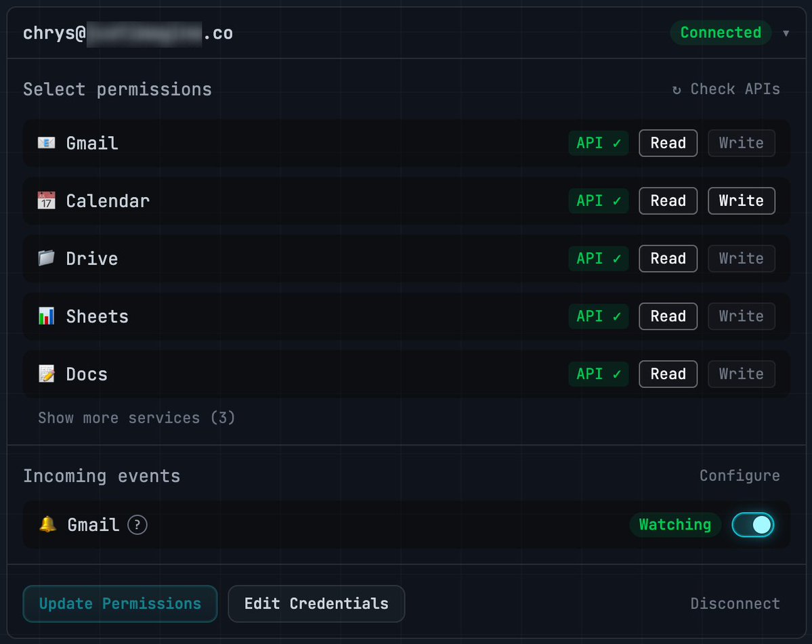Toggle Gmail Read permission

point(668,143)
